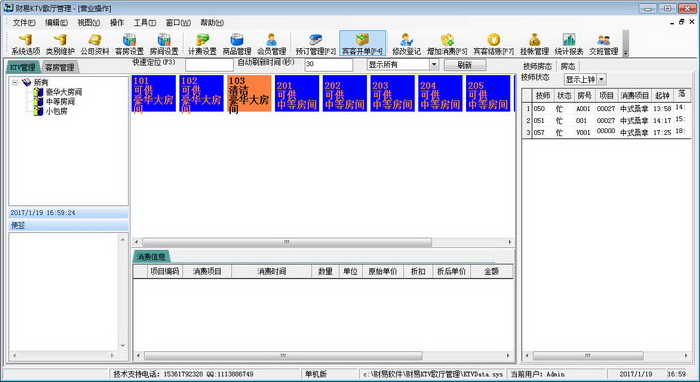Switch to 技师房态 tab
Screen dimensions: 700x382
click(x=537, y=66)
